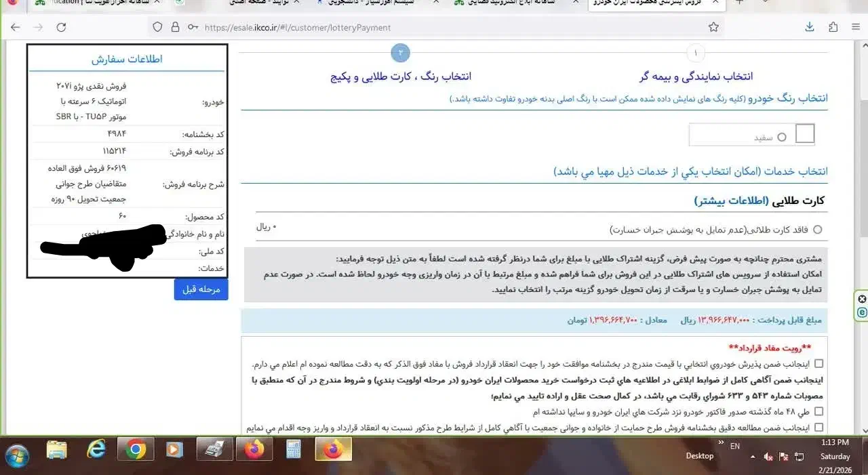Click the back navigation arrow
Viewport: 868px width, 475px height.
(x=16, y=27)
